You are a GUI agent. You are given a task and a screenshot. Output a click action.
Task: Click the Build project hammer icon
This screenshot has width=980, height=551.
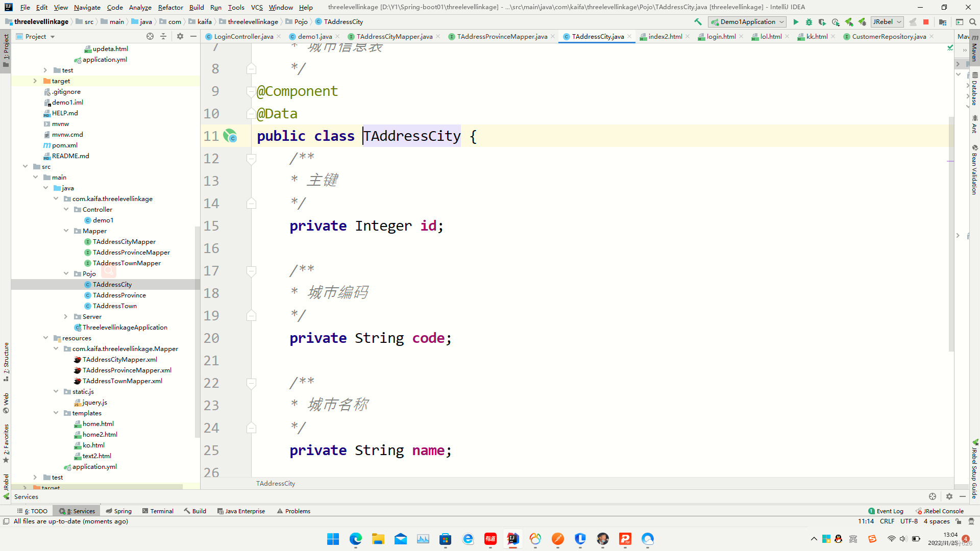tap(698, 22)
